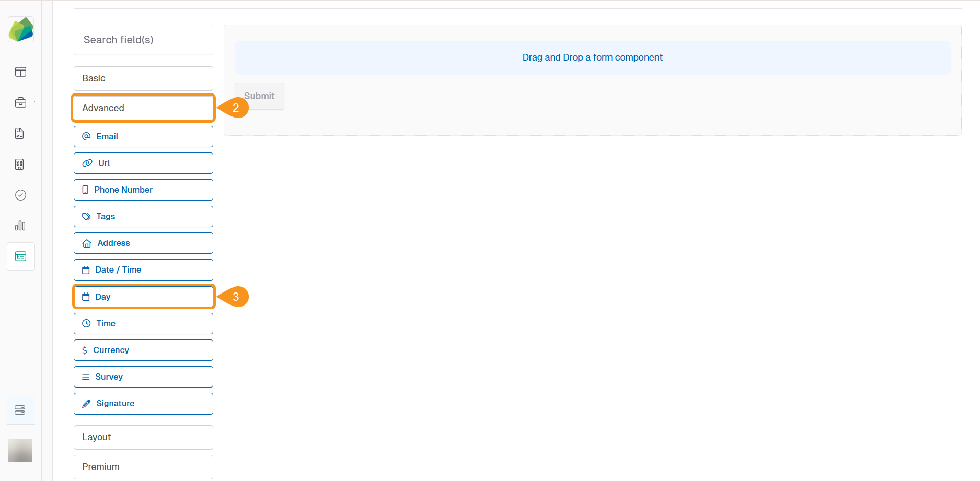Click the document report icon in sidebar
The height and width of the screenshot is (481, 980).
pos(19,133)
